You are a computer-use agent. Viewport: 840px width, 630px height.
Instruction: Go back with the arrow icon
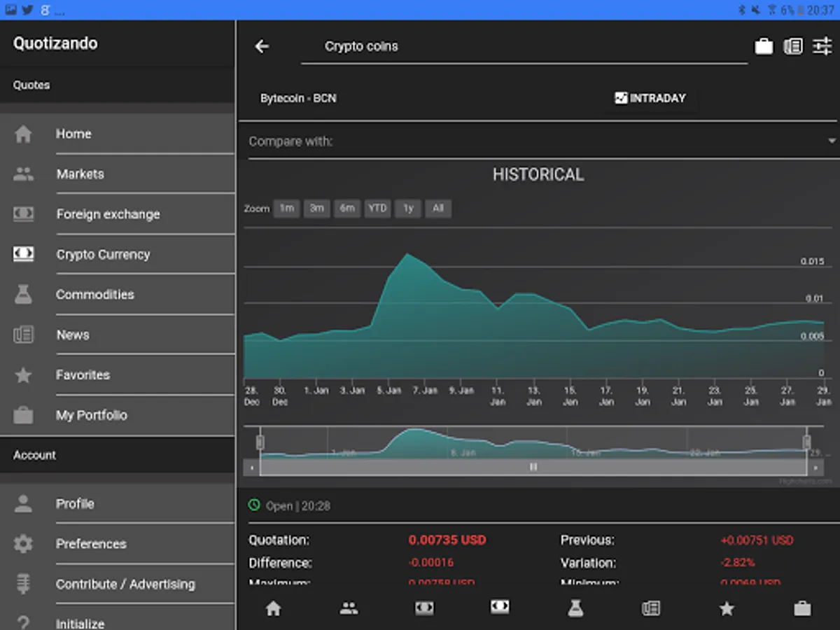click(x=262, y=46)
